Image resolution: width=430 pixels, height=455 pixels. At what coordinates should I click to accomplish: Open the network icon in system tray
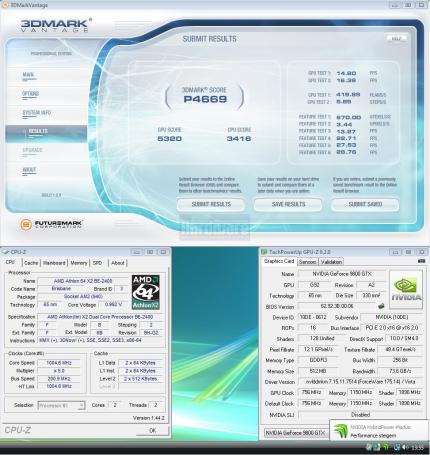397,447
